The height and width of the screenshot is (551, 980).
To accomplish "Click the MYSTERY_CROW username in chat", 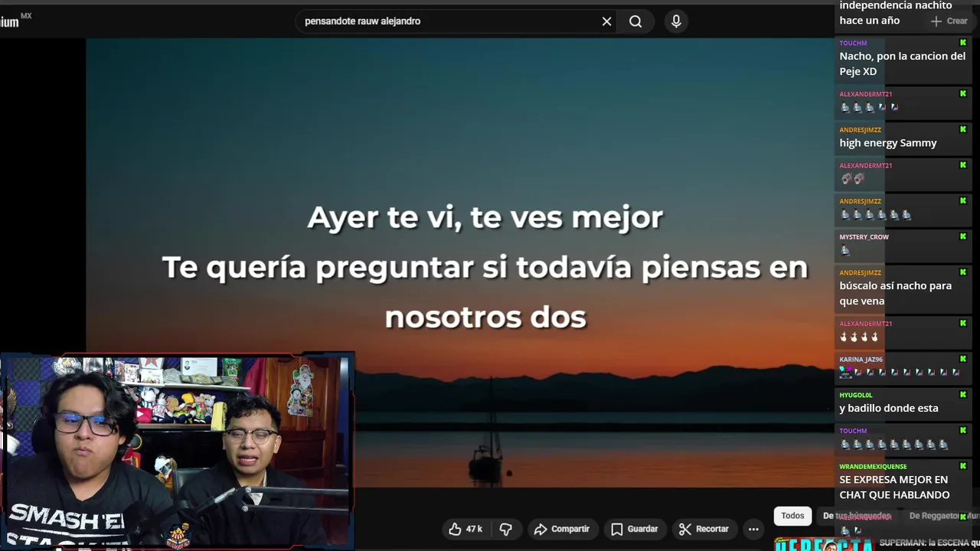I will (x=864, y=236).
